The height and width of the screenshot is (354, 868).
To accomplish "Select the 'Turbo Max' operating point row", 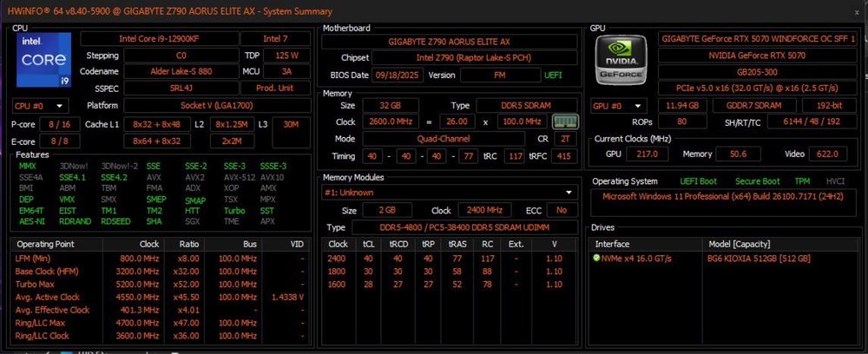I will [160, 285].
